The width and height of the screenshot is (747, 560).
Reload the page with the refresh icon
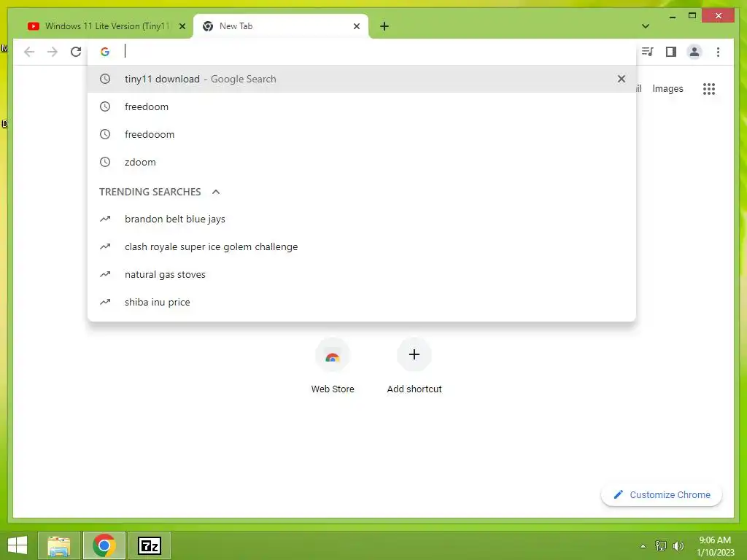76,52
